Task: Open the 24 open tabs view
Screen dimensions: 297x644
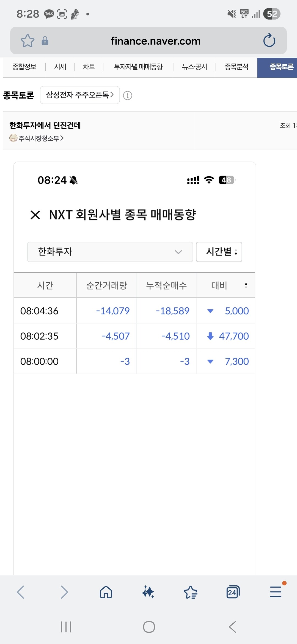Action: 233,592
